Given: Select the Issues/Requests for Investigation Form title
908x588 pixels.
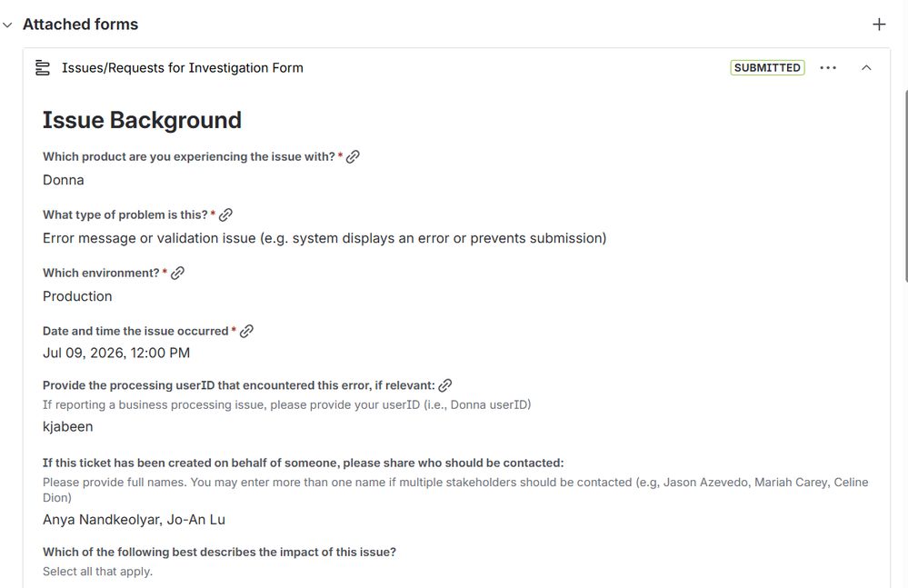Looking at the screenshot, I should click(x=183, y=68).
